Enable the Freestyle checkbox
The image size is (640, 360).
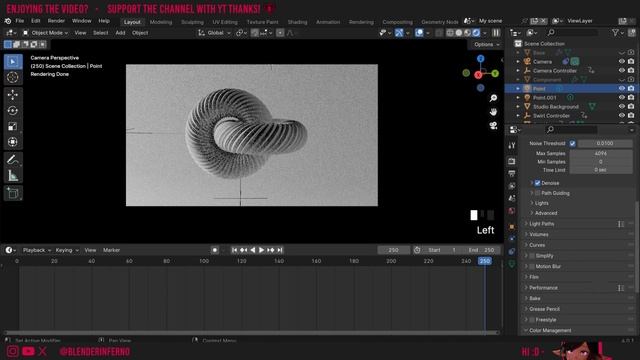pyautogui.click(x=532, y=320)
